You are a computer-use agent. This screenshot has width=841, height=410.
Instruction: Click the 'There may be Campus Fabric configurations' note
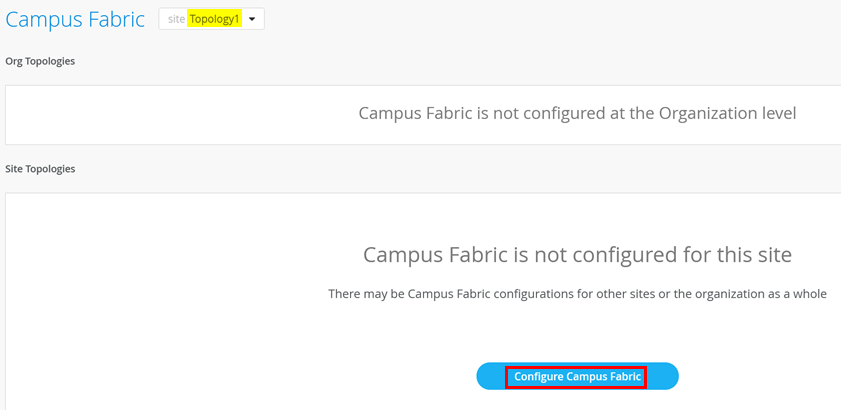coord(577,294)
